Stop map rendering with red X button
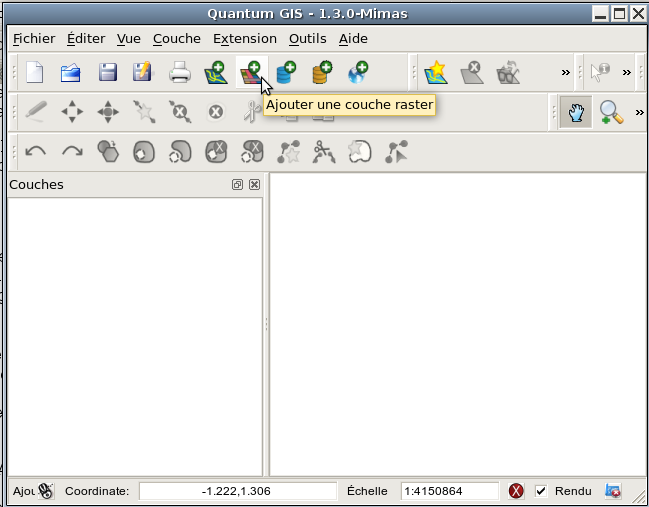 tap(516, 491)
